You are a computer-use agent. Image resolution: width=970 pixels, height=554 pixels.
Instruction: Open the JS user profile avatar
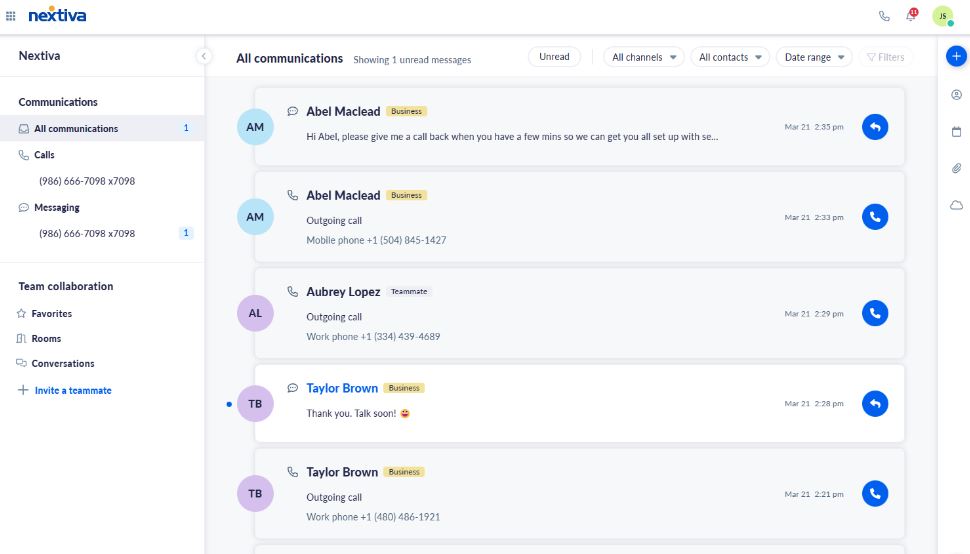point(943,16)
